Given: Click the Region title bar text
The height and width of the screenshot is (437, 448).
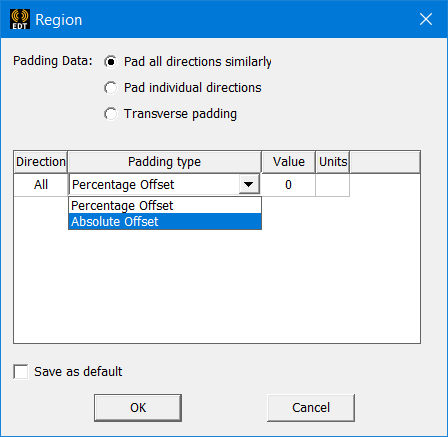Looking at the screenshot, I should pos(59,20).
